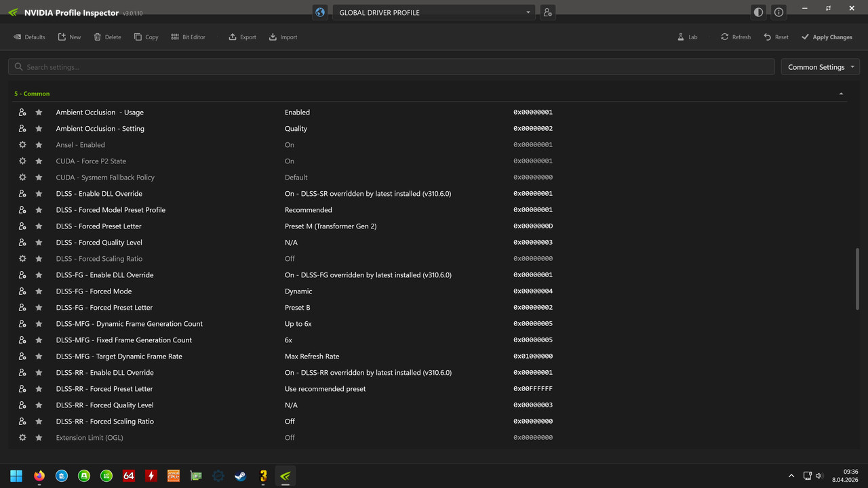Screen dimensions: 868x488
Task: Click the user icon on DLSS-RR - Forced Quality Level row
Action: 22,405
